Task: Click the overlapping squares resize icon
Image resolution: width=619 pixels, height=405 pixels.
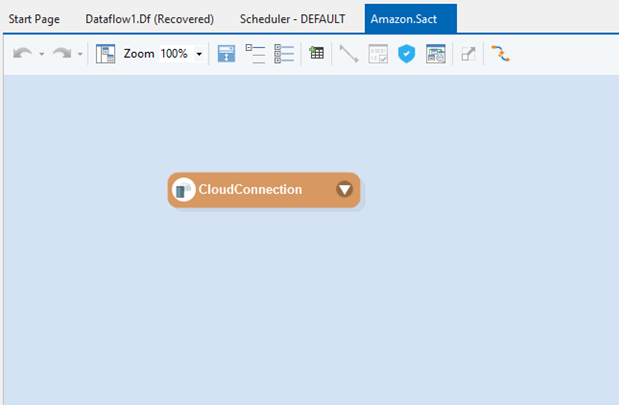Action: [x=468, y=54]
